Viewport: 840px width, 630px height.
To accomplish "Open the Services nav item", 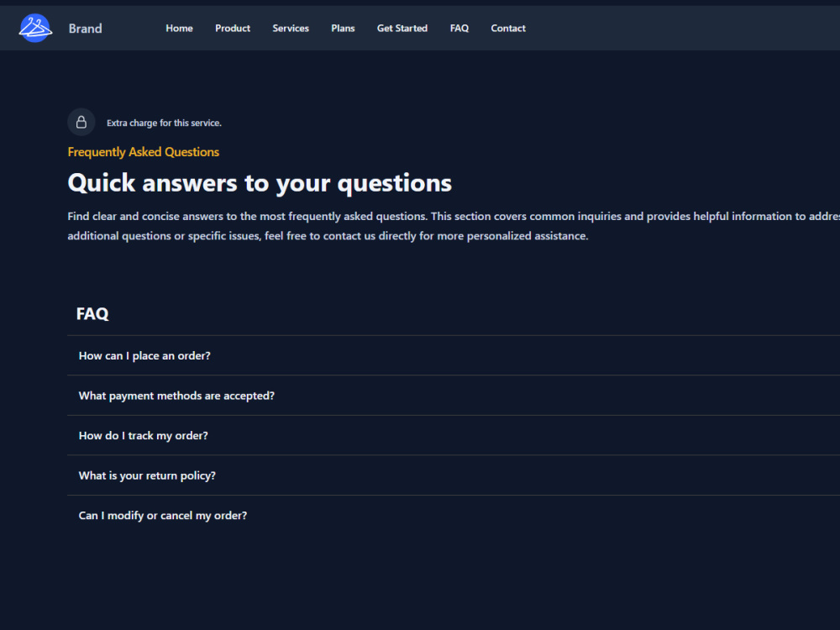I will coord(291,29).
